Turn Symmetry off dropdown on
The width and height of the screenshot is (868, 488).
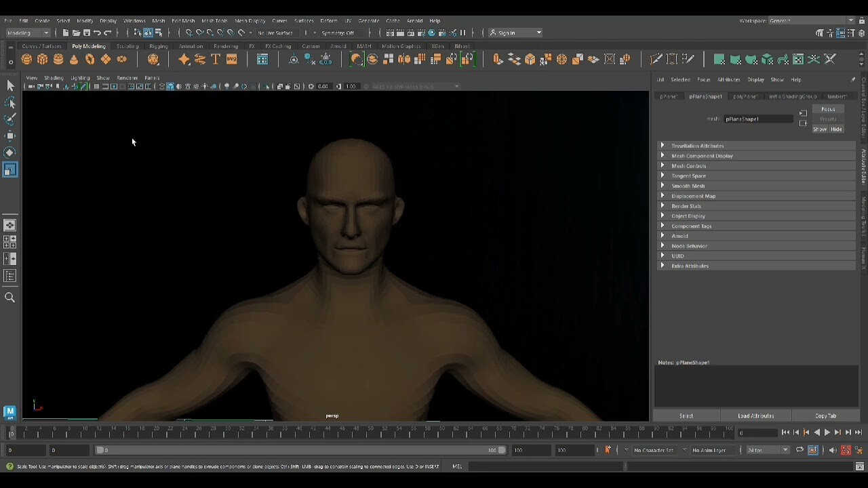337,32
